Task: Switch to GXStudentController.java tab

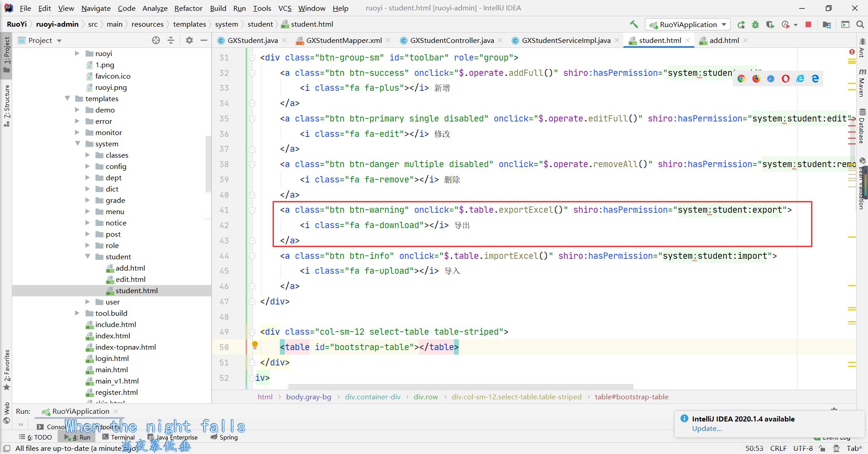Action: (452, 40)
